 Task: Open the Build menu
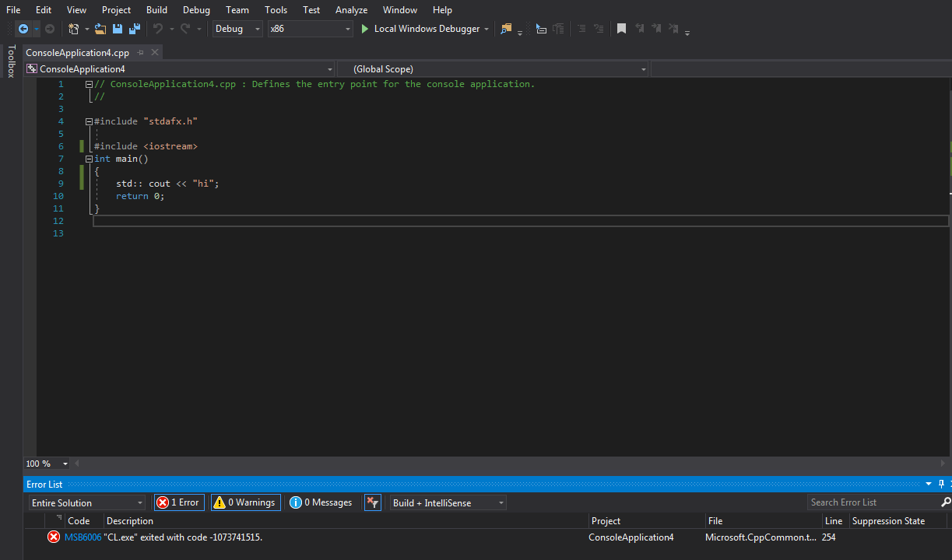[x=156, y=9]
